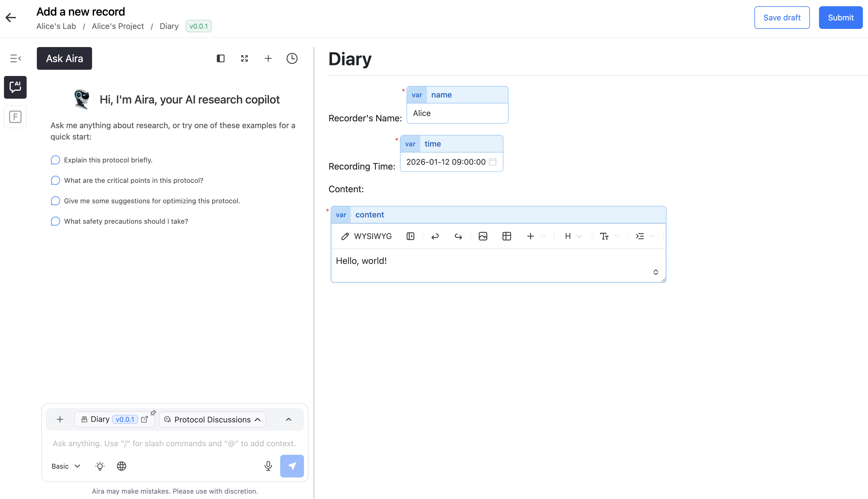Open the Recording Time date picker
Image resolution: width=868 pixels, height=499 pixels.
[x=493, y=162]
